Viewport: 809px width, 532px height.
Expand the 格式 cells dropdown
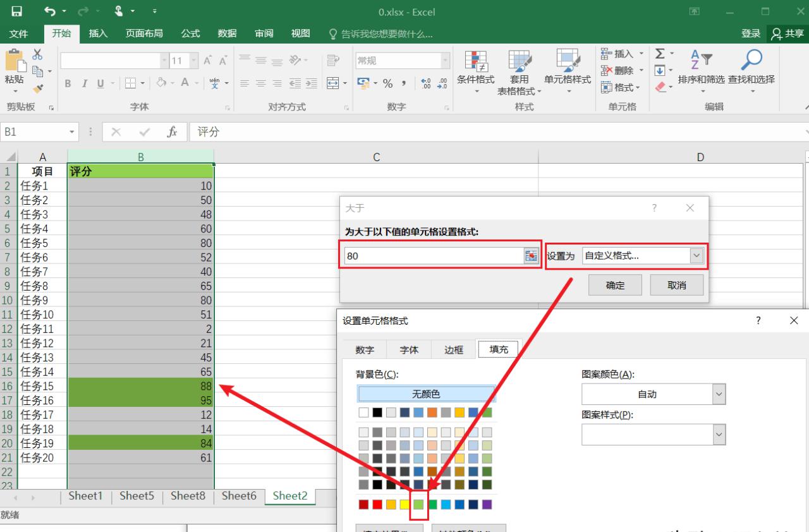click(x=638, y=87)
